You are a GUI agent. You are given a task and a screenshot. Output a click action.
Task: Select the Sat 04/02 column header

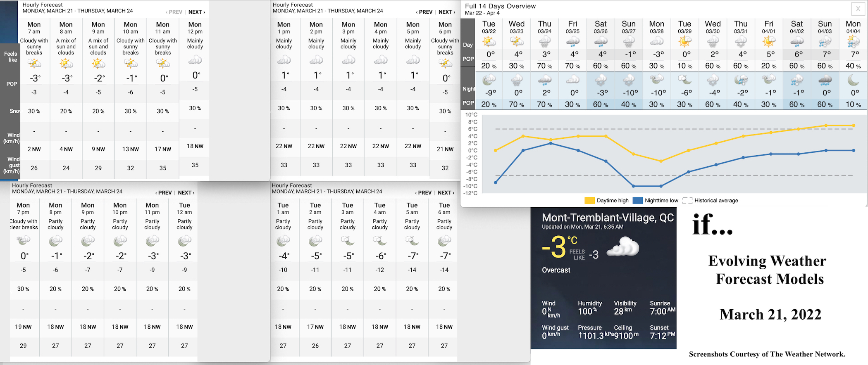(797, 27)
